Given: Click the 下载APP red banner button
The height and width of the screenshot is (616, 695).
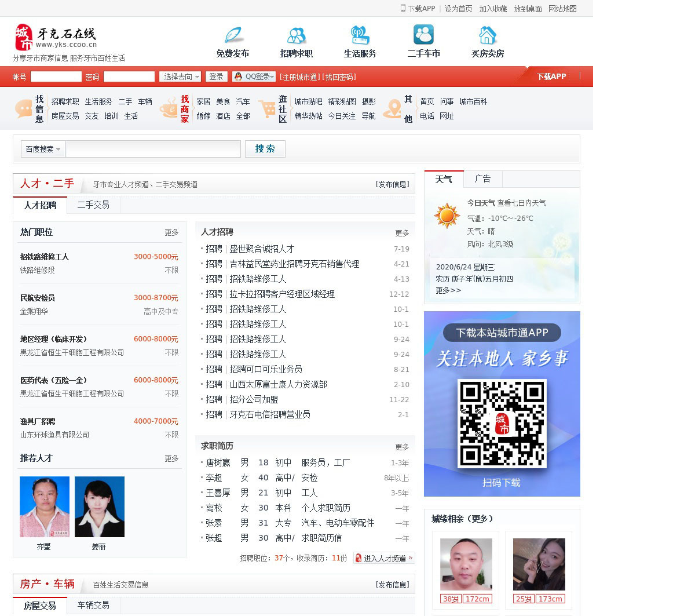Looking at the screenshot, I should tap(551, 76).
